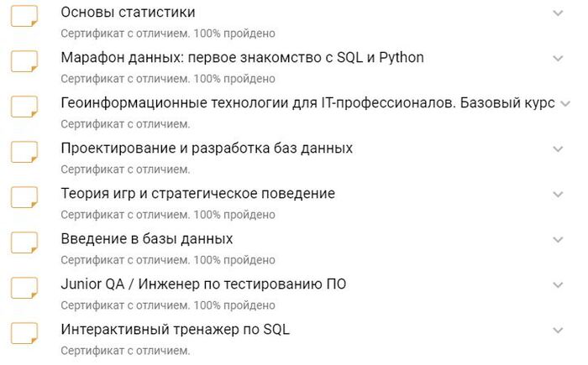Click the certificate icon beside Введение в базы данных

(x=24, y=243)
